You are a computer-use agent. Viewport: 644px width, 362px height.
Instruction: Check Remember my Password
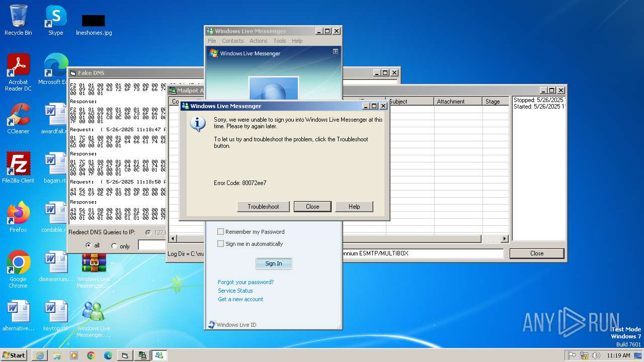[x=220, y=232]
